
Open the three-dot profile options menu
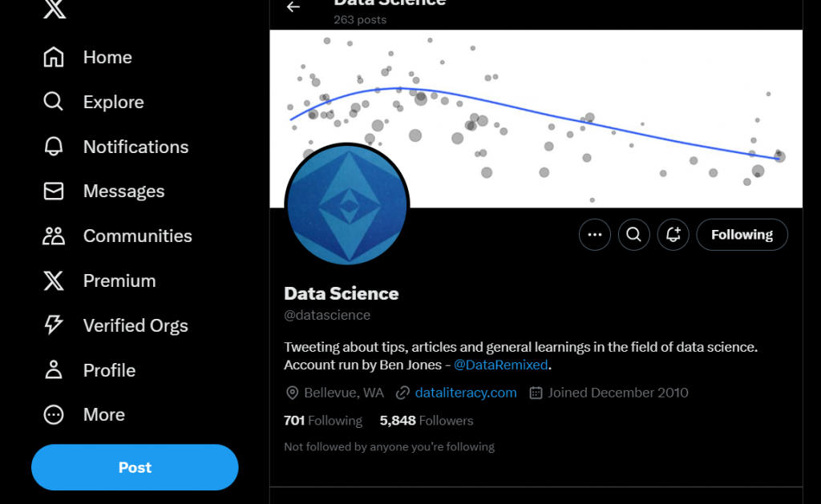594,235
